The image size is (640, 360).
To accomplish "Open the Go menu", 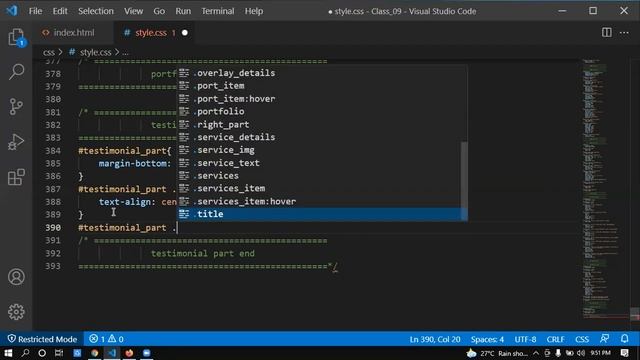I will coord(159,11).
